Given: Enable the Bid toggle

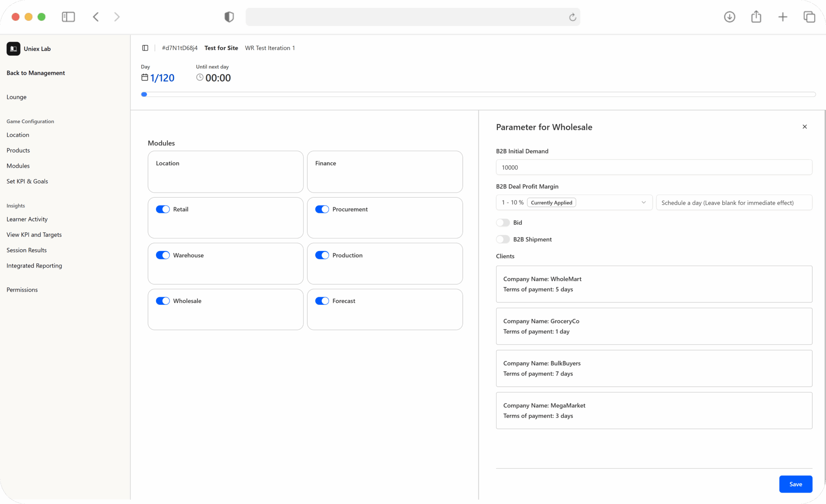Looking at the screenshot, I should tap(503, 222).
